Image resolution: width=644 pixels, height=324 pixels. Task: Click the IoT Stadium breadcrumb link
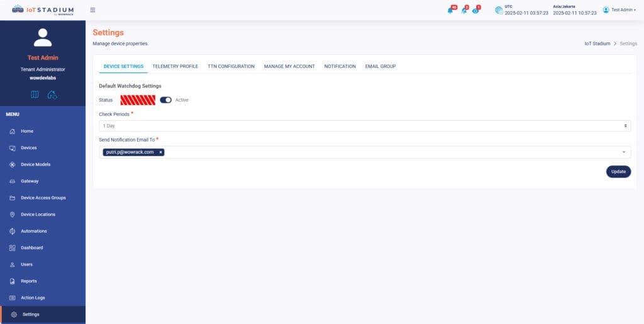597,44
